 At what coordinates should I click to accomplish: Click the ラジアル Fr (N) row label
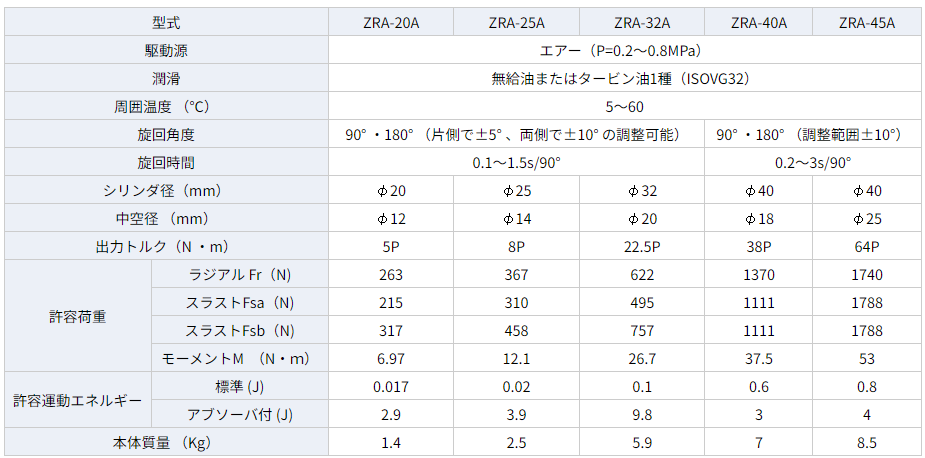[x=240, y=274]
